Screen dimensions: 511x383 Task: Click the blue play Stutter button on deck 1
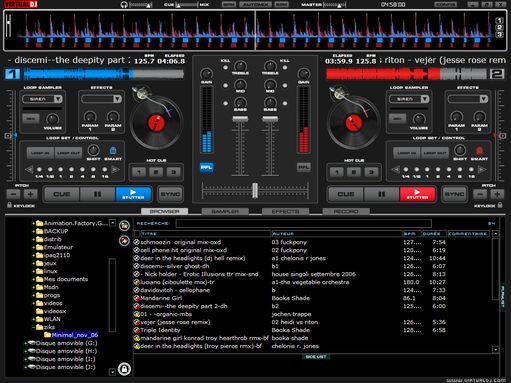click(x=133, y=194)
